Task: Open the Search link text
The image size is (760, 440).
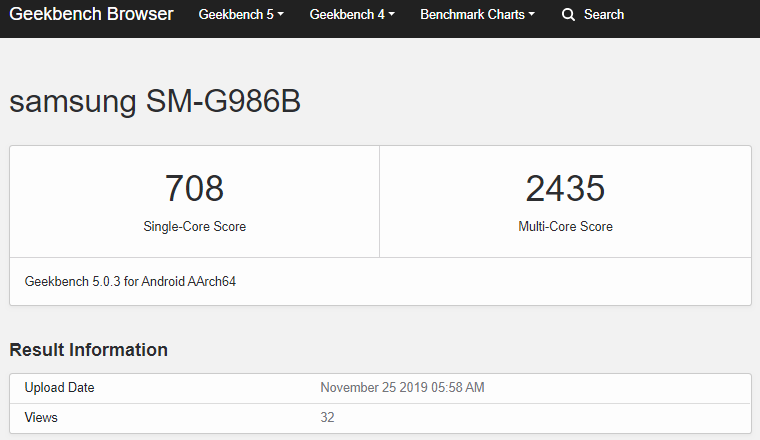Action: [603, 15]
